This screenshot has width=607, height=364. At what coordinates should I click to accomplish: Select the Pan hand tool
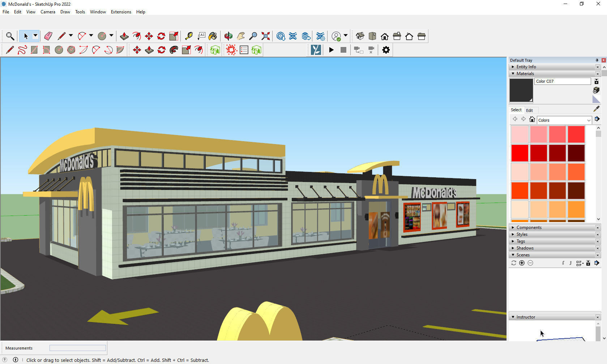241,36
